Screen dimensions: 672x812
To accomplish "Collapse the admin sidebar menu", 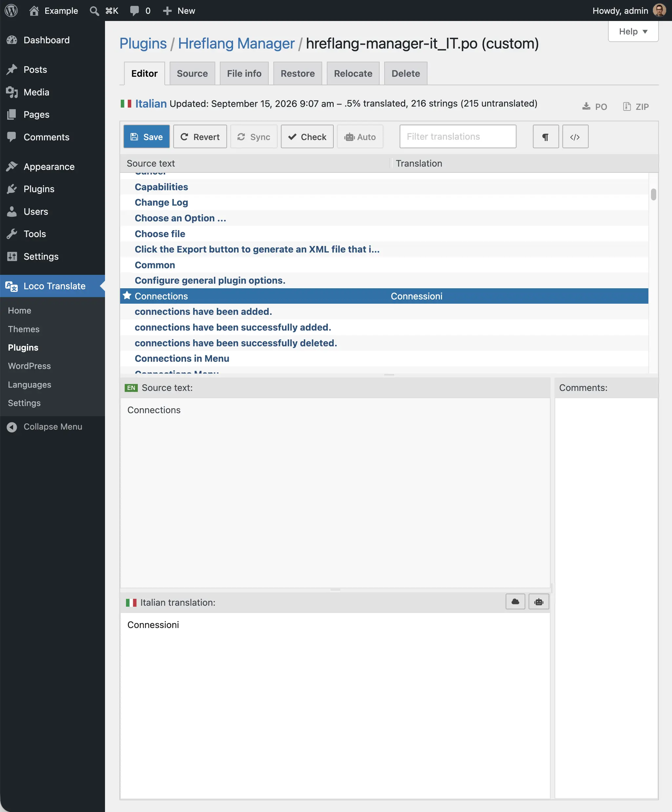I will 52,426.
